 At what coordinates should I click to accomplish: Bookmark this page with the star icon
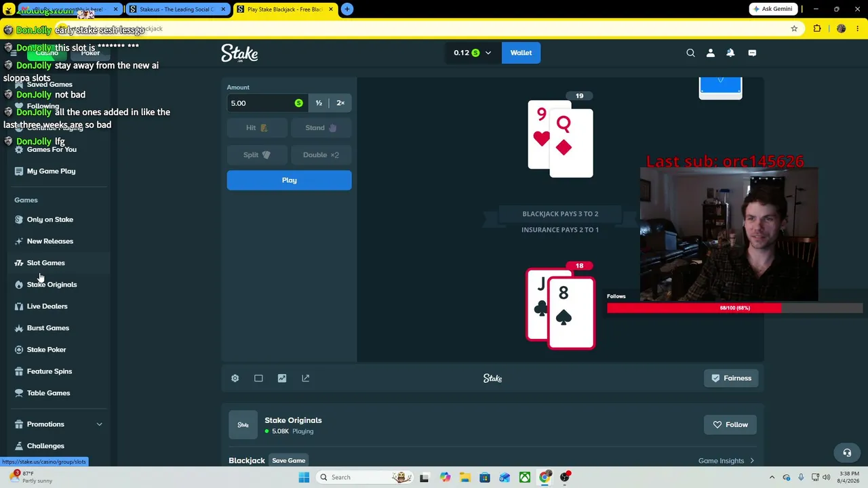click(x=794, y=29)
